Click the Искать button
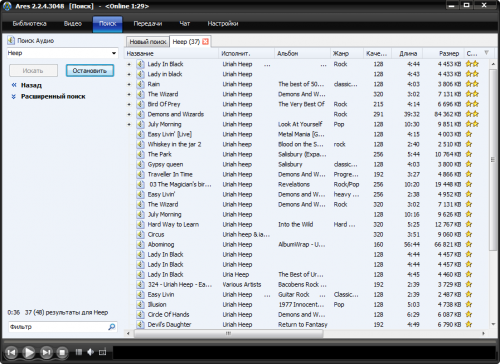Image resolution: width=500 pixels, height=364 pixels. click(x=33, y=71)
